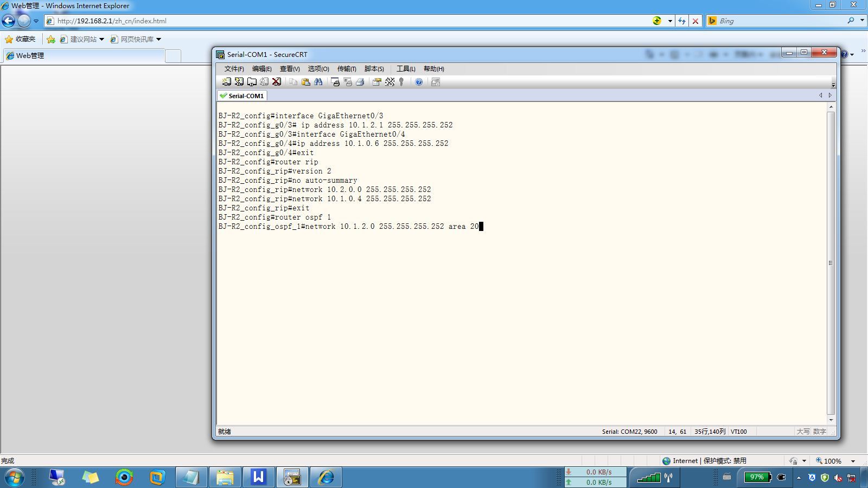Click the last grayed SecureCRT toolbar icon
The width and height of the screenshot is (868, 488).
coord(435,82)
